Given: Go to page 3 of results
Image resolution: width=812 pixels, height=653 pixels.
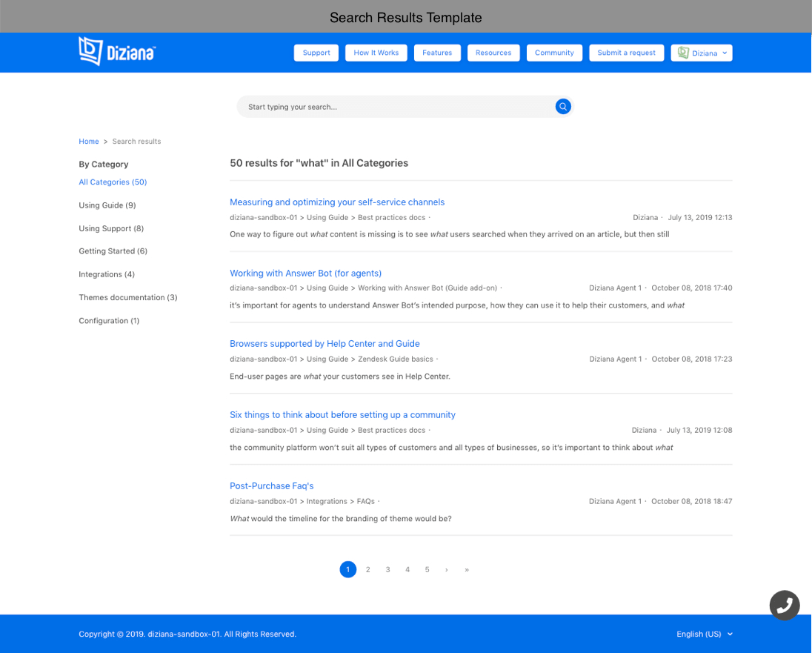Looking at the screenshot, I should [387, 570].
